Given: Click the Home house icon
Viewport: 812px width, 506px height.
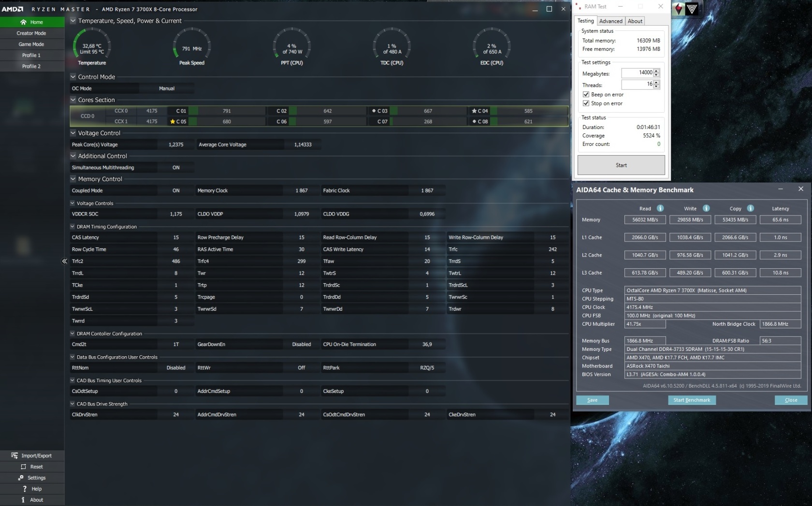Looking at the screenshot, I should click(x=23, y=22).
